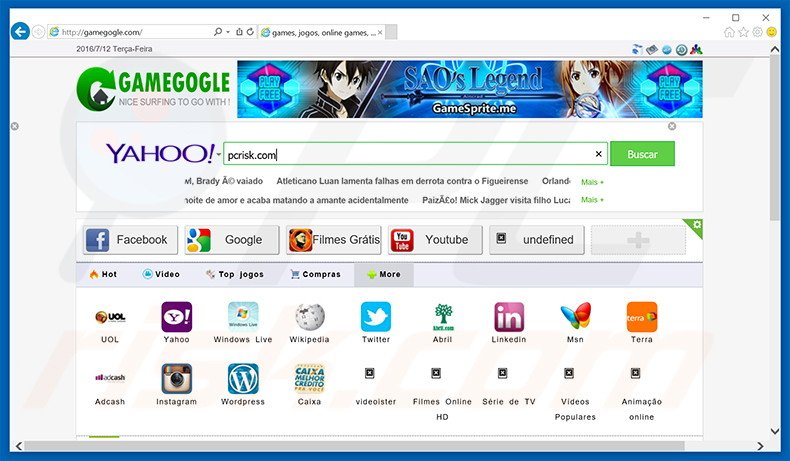This screenshot has width=790, height=461.
Task: Click the undefined quick link button
Action: [x=537, y=239]
